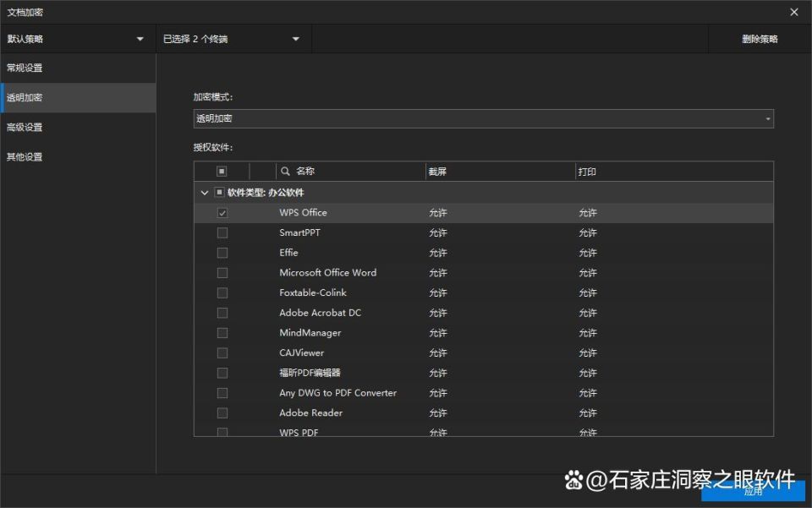
Task: Collapse the 办公软件 software type group
Action: (204, 193)
